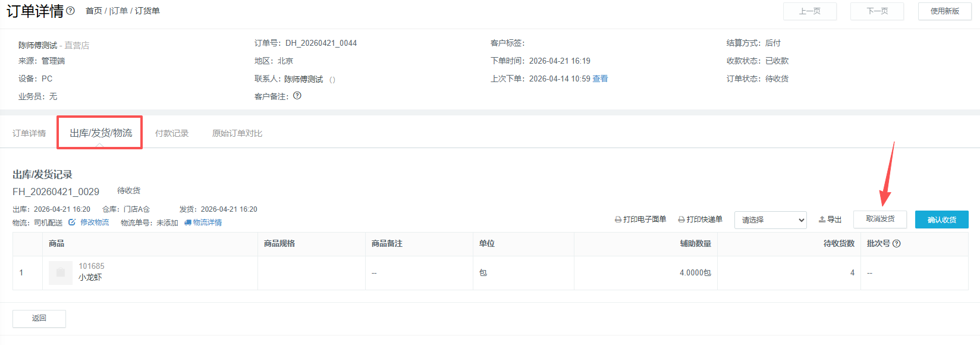Open the 请选择 dropdown
Viewport: 980px width, 345px height.
pos(771,220)
